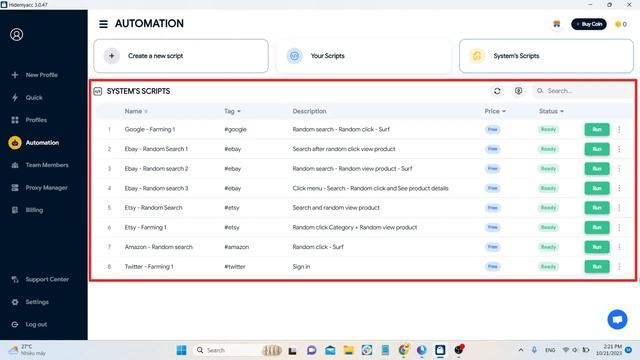Click the coin balance indicator

point(621,24)
